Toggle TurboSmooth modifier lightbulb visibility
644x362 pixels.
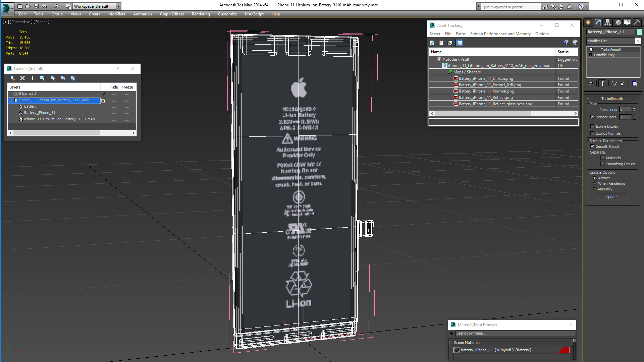[591, 50]
